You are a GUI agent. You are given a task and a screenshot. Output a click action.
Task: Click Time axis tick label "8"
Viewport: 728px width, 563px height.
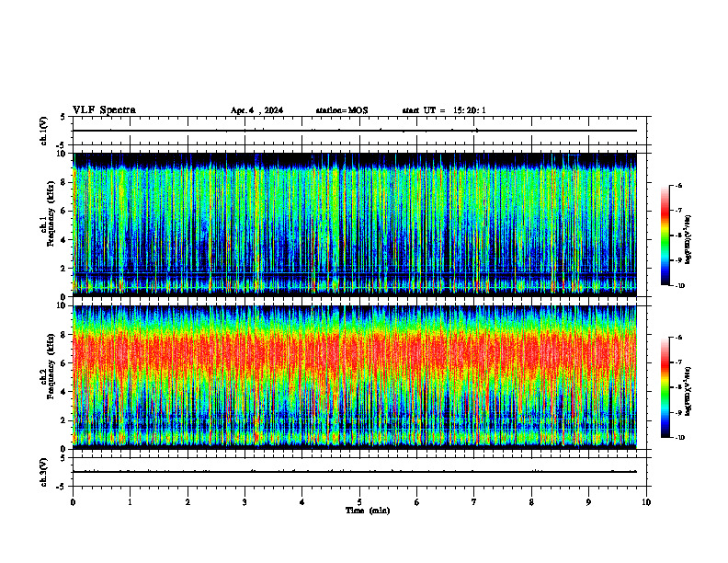(531, 502)
